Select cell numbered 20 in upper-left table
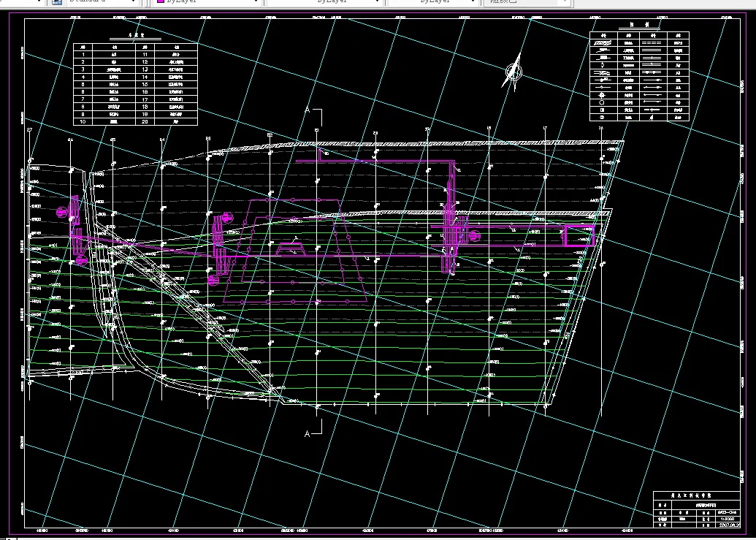The height and width of the screenshot is (540, 756). [x=145, y=121]
